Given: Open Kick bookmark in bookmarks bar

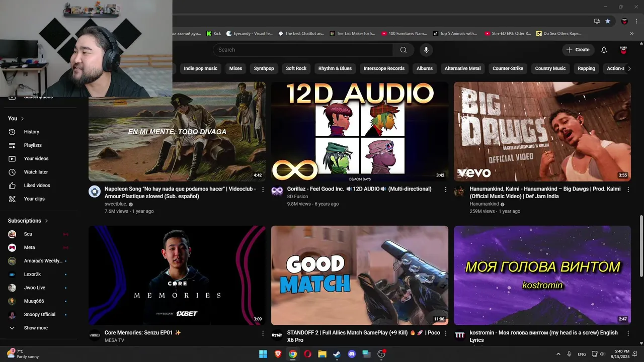Looking at the screenshot, I should tap(214, 34).
